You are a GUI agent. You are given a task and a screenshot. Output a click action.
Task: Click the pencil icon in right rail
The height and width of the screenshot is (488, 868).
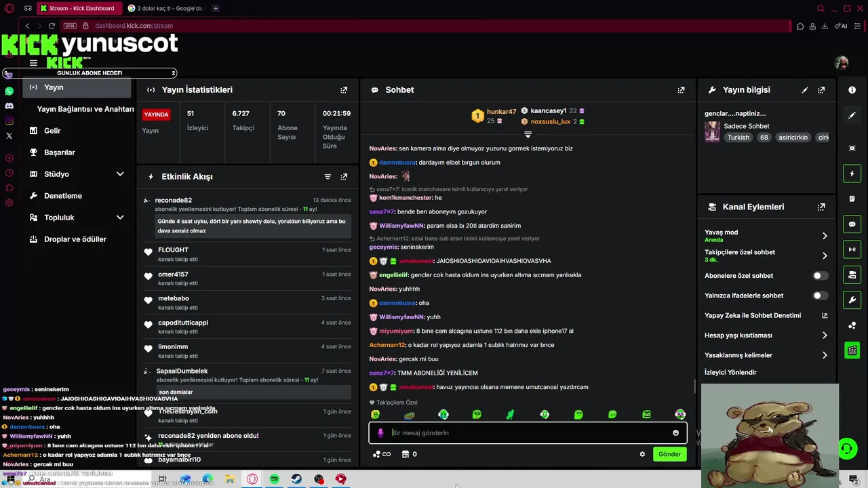tap(852, 115)
